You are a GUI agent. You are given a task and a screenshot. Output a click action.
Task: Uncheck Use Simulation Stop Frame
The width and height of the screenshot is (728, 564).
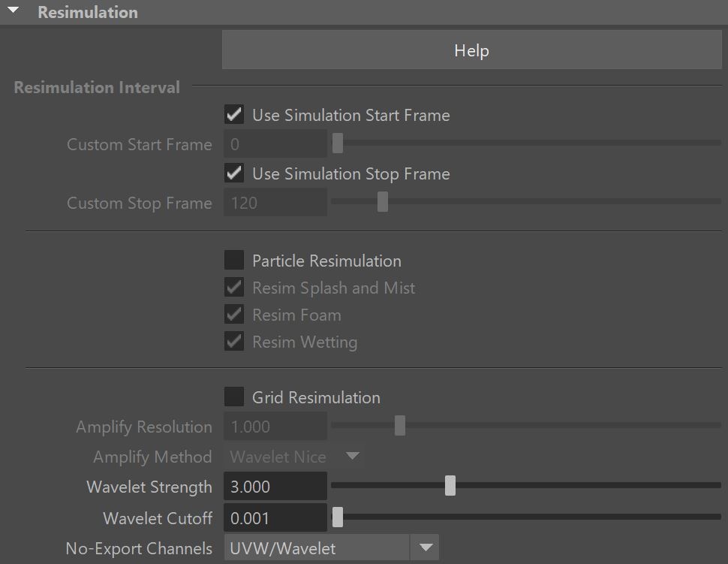click(234, 173)
